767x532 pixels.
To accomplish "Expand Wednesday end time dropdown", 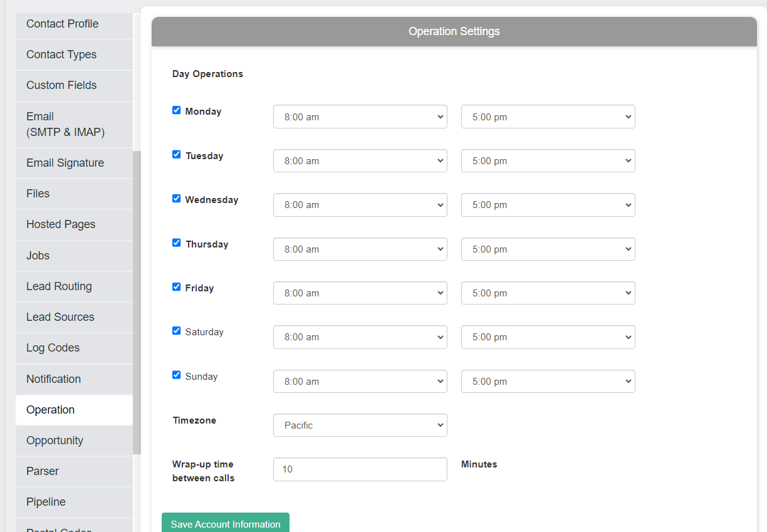I will point(548,205).
